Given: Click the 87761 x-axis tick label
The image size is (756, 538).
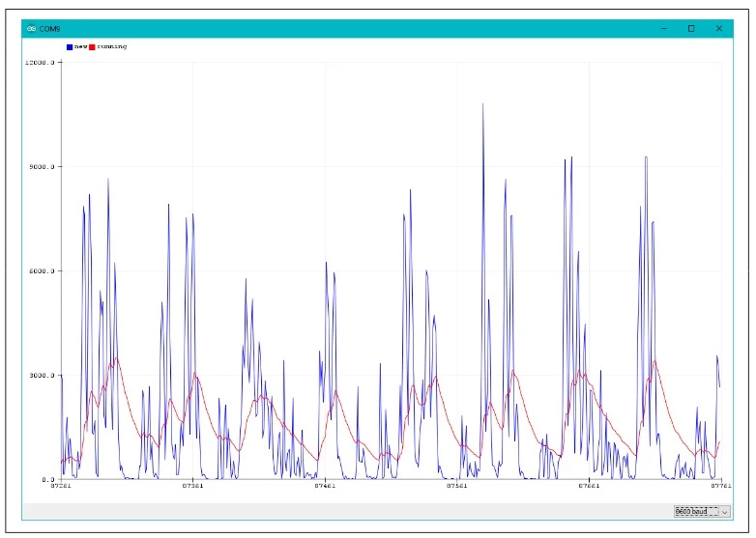Looking at the screenshot, I should (721, 486).
